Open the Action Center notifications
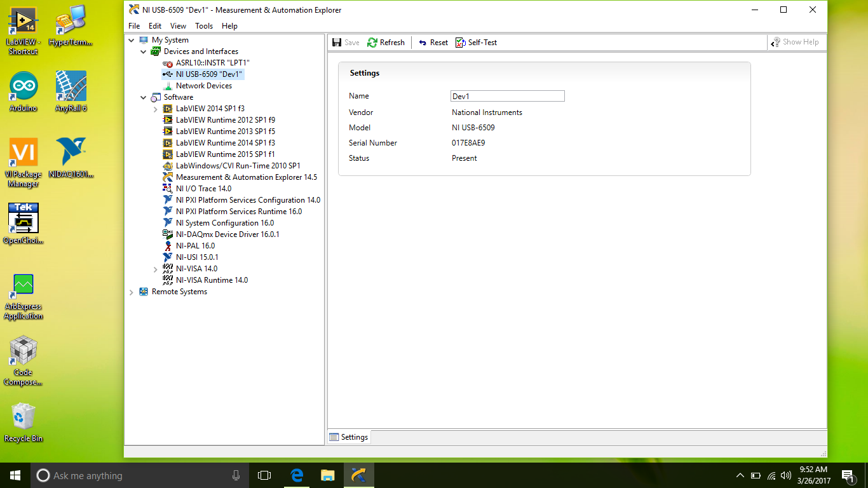This screenshot has width=868, height=488. click(848, 475)
